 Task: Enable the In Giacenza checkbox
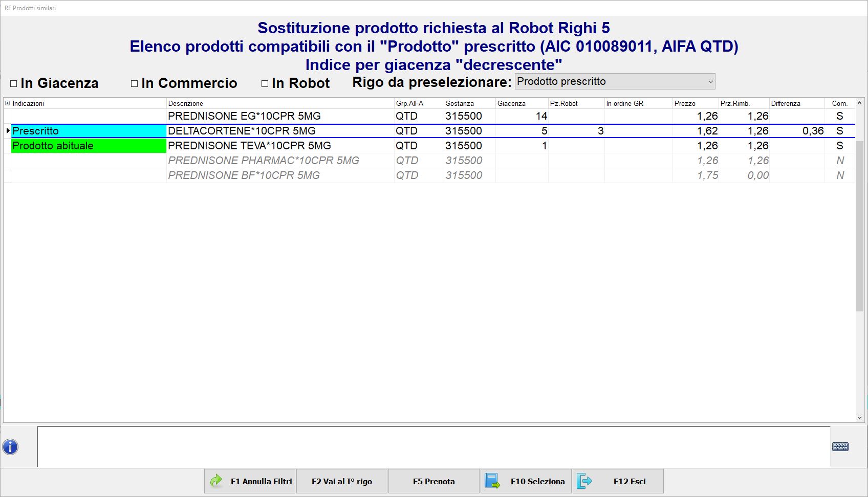[x=14, y=83]
